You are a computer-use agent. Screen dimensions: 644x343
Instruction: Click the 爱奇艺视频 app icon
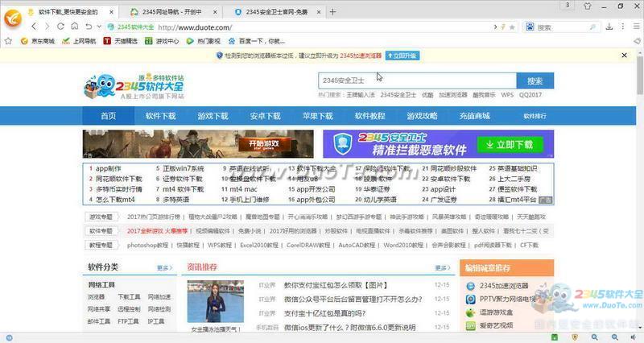pos(471,325)
